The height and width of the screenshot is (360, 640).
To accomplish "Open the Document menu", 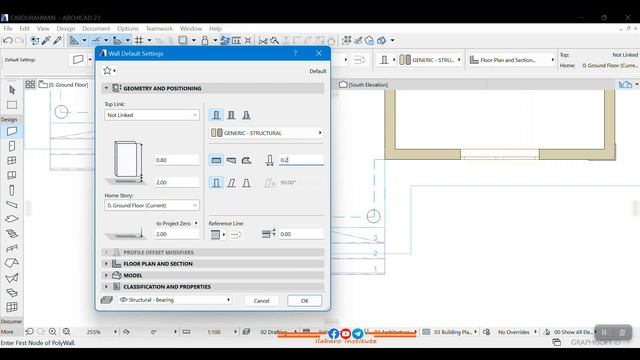I will pyautogui.click(x=96, y=29).
